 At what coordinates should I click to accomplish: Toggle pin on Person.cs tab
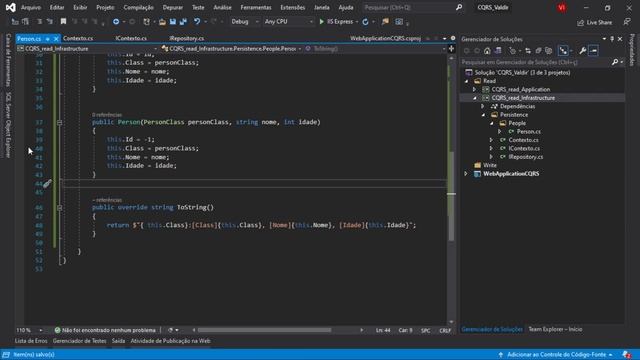(x=47, y=39)
